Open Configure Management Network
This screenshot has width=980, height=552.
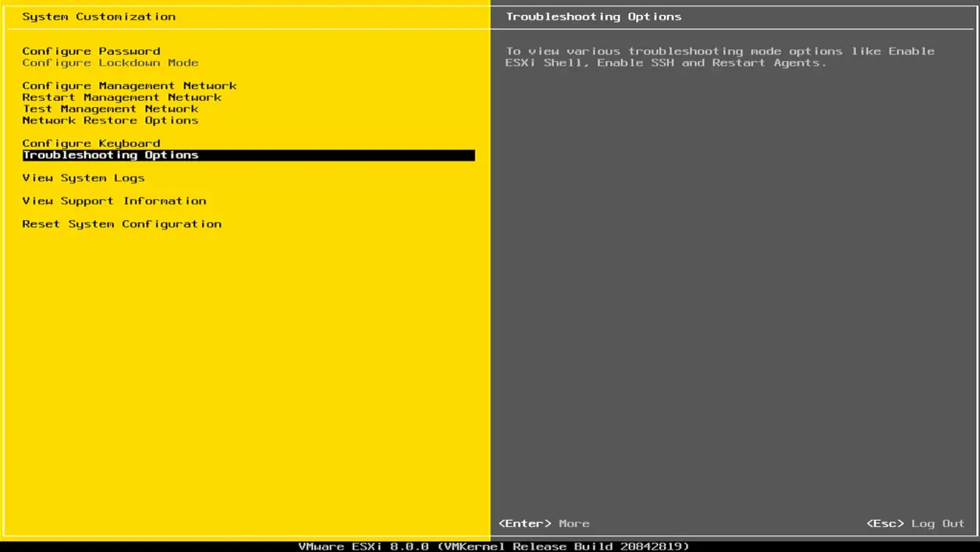(x=130, y=86)
